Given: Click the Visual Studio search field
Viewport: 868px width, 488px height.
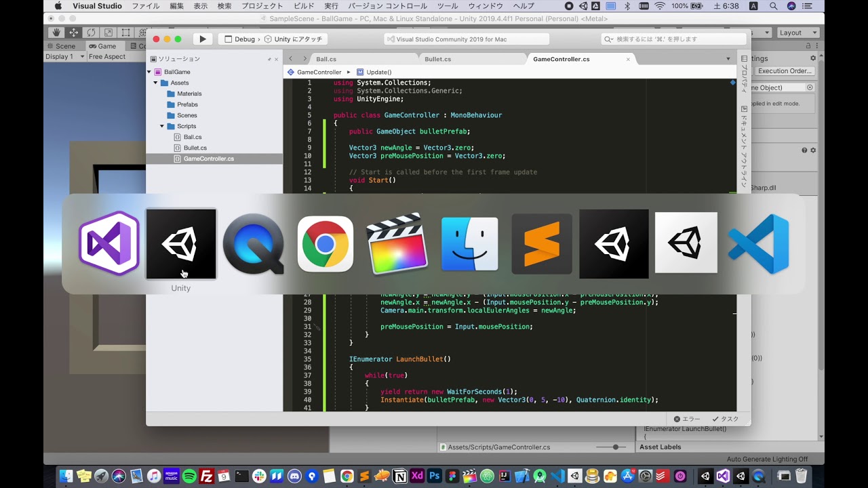Looking at the screenshot, I should pyautogui.click(x=673, y=39).
